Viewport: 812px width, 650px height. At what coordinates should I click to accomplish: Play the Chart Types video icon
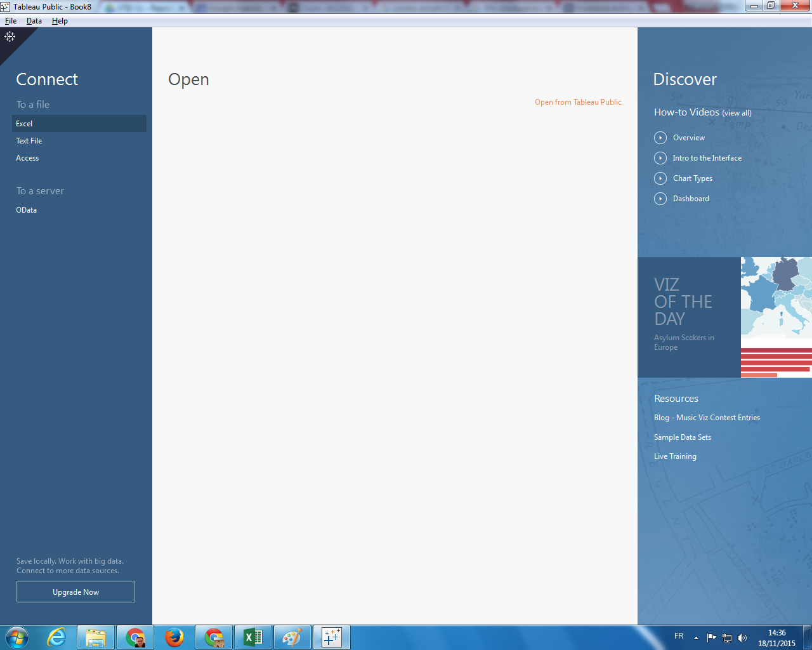660,178
